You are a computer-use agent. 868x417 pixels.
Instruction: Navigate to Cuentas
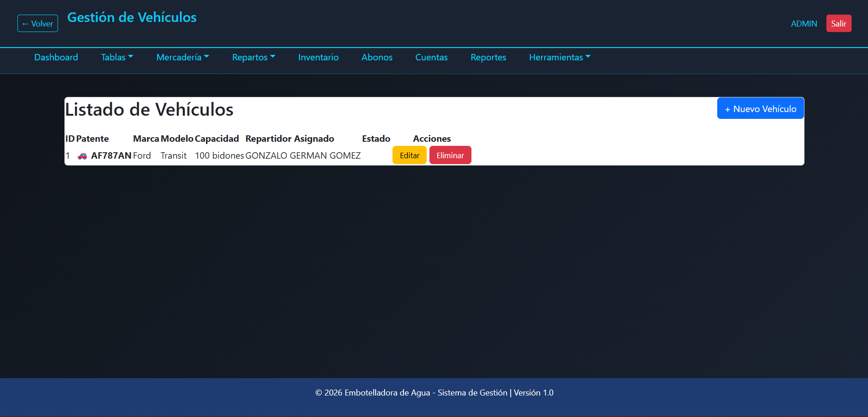(431, 57)
